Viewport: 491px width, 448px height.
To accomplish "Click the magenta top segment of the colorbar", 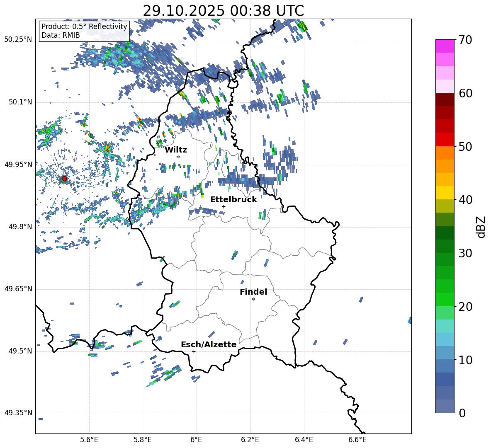I will [x=445, y=46].
